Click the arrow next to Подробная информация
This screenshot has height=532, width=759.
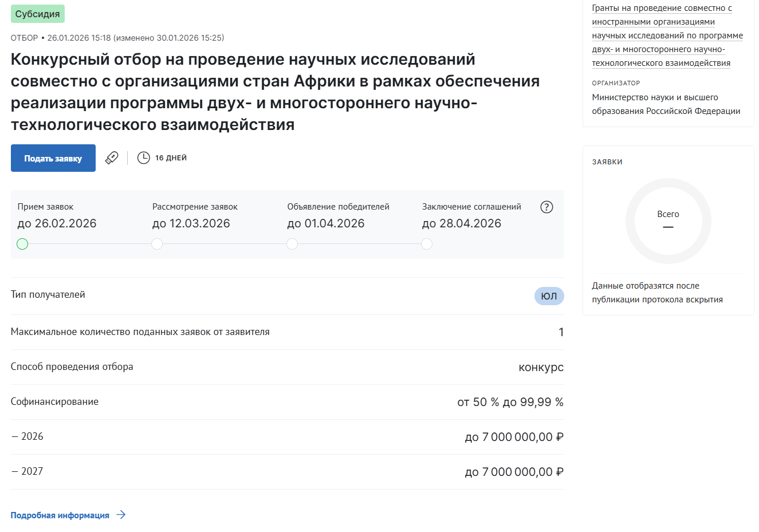pos(121,515)
